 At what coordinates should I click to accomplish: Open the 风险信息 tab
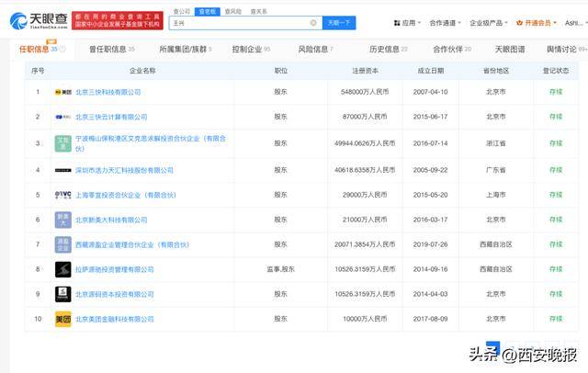(x=315, y=49)
